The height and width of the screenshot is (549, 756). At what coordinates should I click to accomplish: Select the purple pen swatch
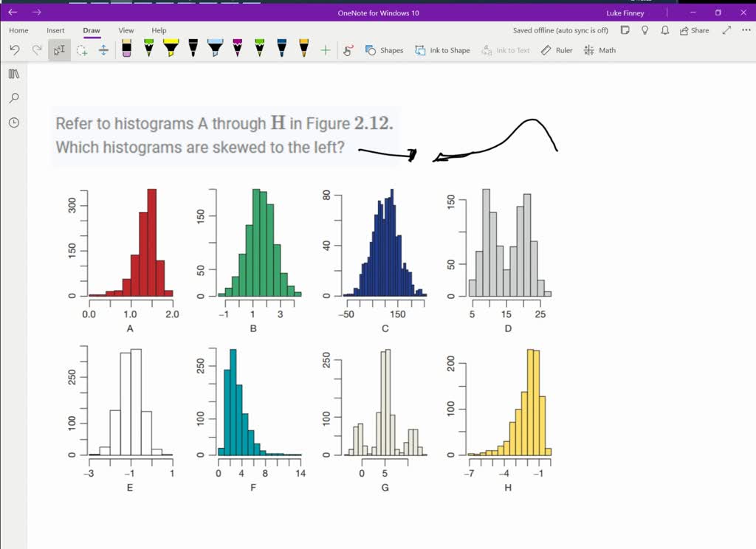238,50
